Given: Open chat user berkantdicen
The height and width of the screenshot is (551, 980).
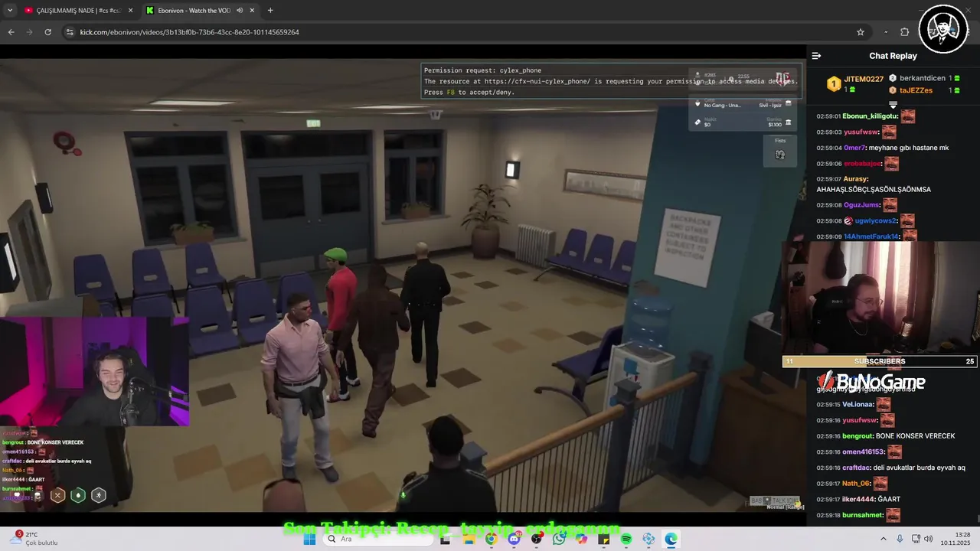Looking at the screenshot, I should click(923, 78).
